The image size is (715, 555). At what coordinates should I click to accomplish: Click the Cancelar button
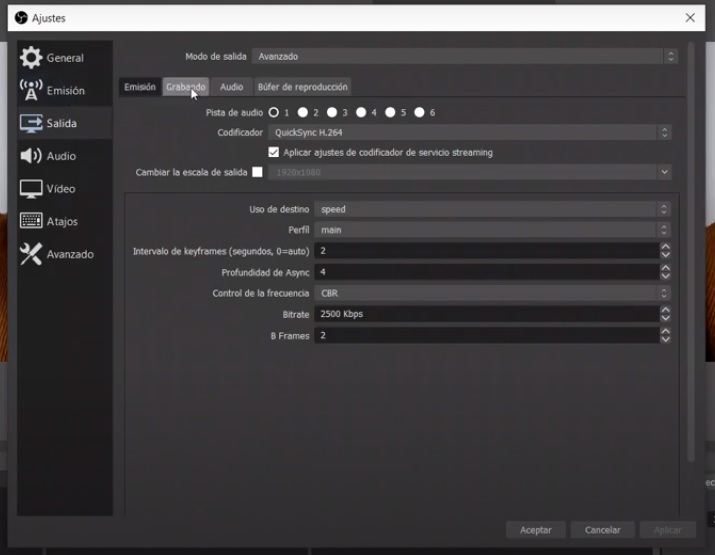tap(603, 530)
